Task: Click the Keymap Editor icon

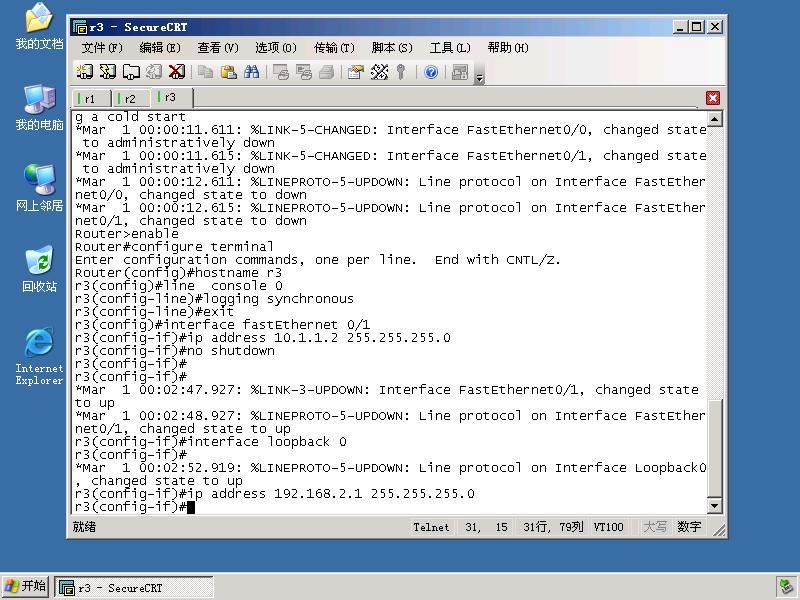Action: pos(379,72)
